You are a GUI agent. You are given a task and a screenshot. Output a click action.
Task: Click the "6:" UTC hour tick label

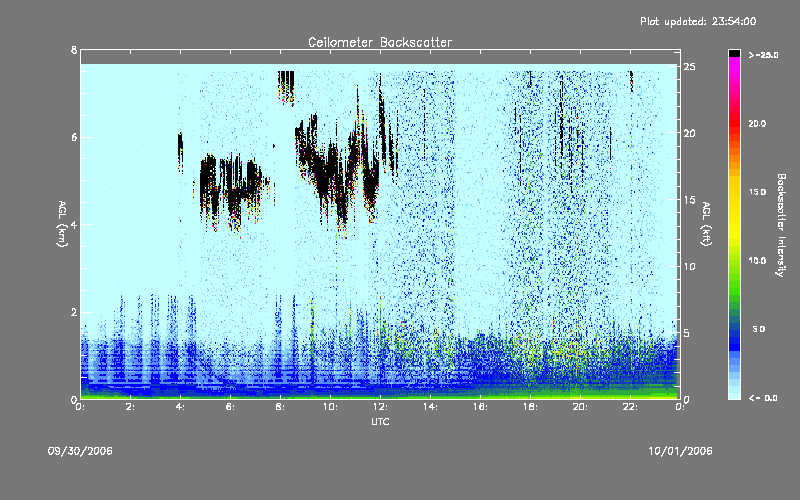[x=230, y=407]
